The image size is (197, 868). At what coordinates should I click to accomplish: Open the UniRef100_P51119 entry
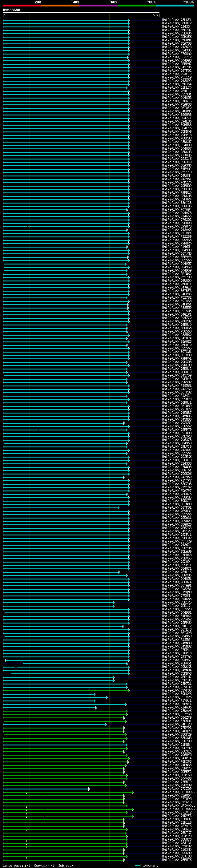[177, 78]
